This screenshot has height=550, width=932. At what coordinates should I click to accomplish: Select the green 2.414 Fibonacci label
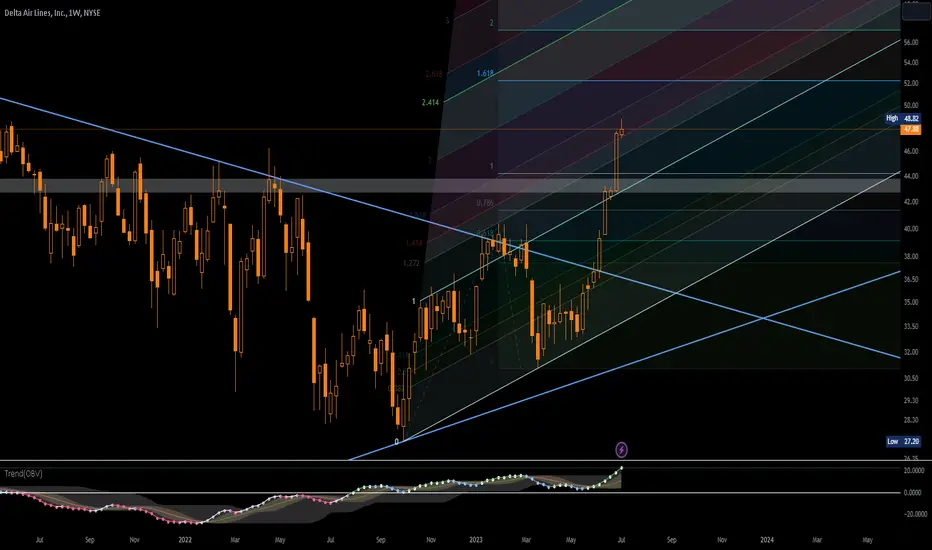[430, 102]
